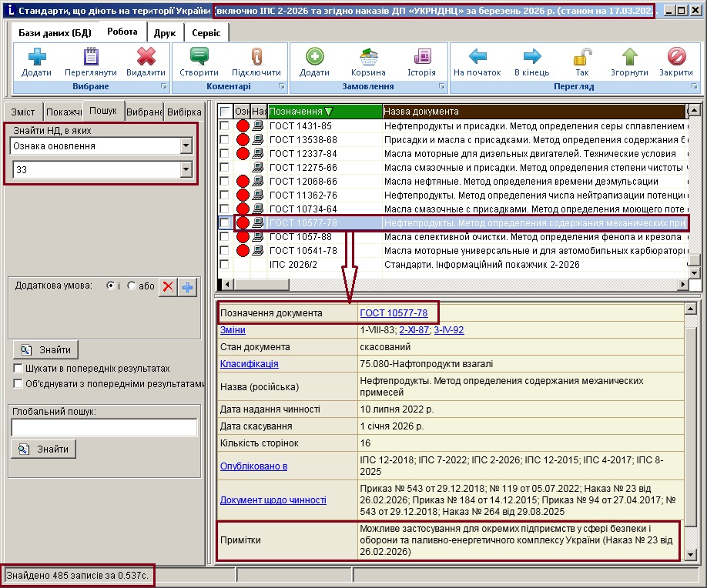Select the 'або' radio button
The height and width of the screenshot is (588, 707).
tap(132, 286)
